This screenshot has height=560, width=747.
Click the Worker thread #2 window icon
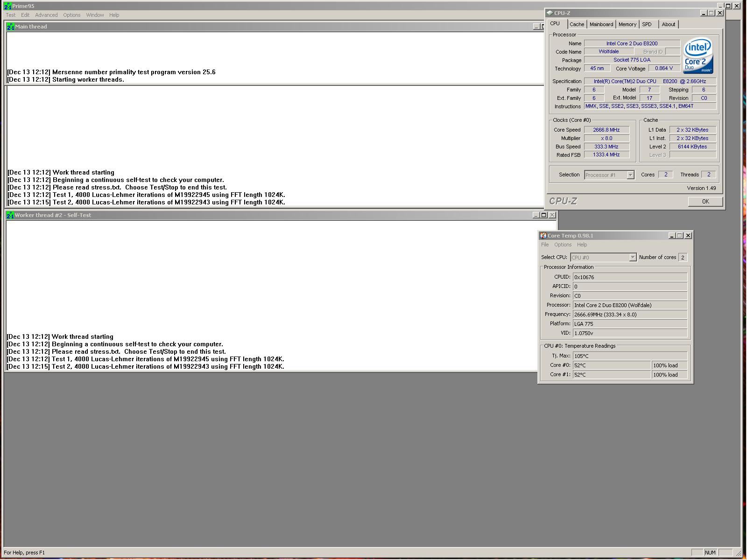[x=10, y=215]
